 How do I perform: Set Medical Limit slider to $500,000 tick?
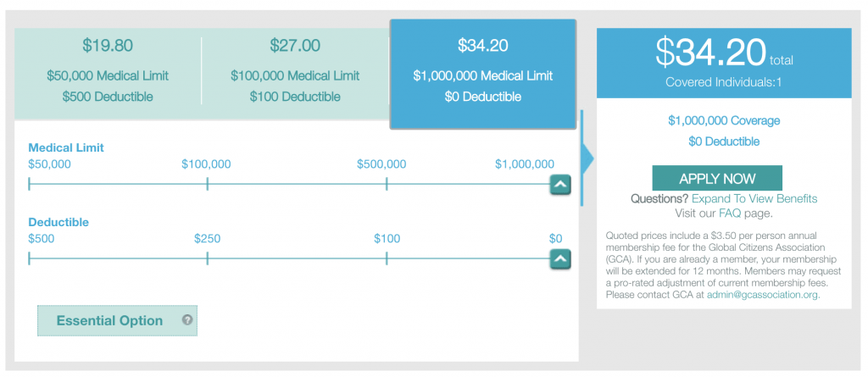387,184
